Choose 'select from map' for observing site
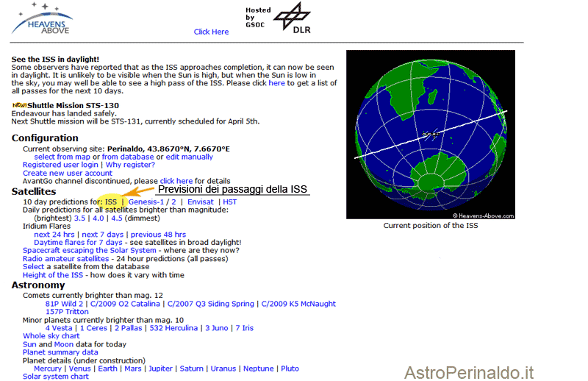Viewport: 588px width, 381px height. (x=62, y=157)
